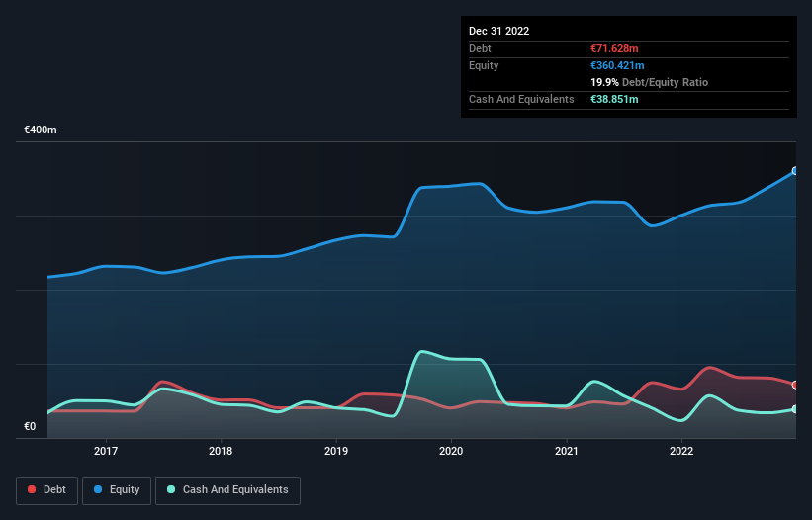
Task: Click the teal Cash endpoint marker
Action: click(x=795, y=409)
